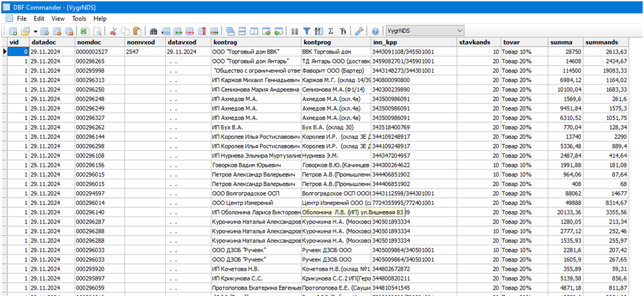This screenshot has width=644, height=297.
Task: Select nomdoc cell 000296059
Action: tap(99, 288)
